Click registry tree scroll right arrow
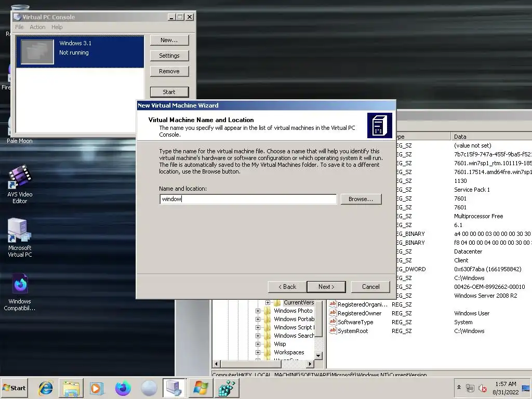The image size is (532, 399). (310, 364)
